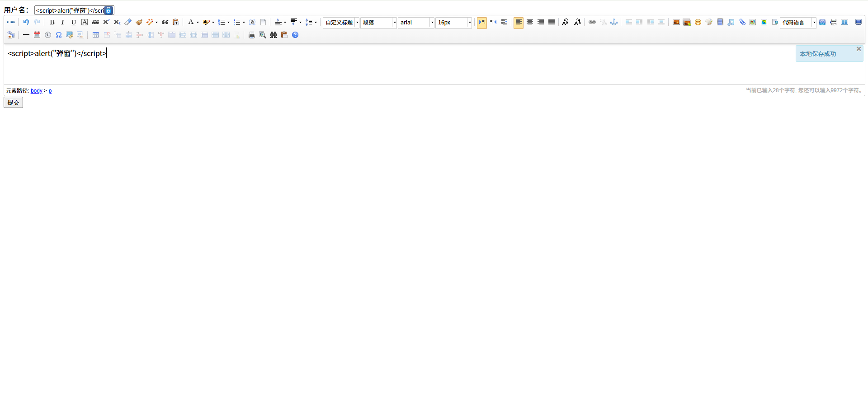868x408 pixels.
Task: Open the background highlight color picker
Action: coord(206,22)
